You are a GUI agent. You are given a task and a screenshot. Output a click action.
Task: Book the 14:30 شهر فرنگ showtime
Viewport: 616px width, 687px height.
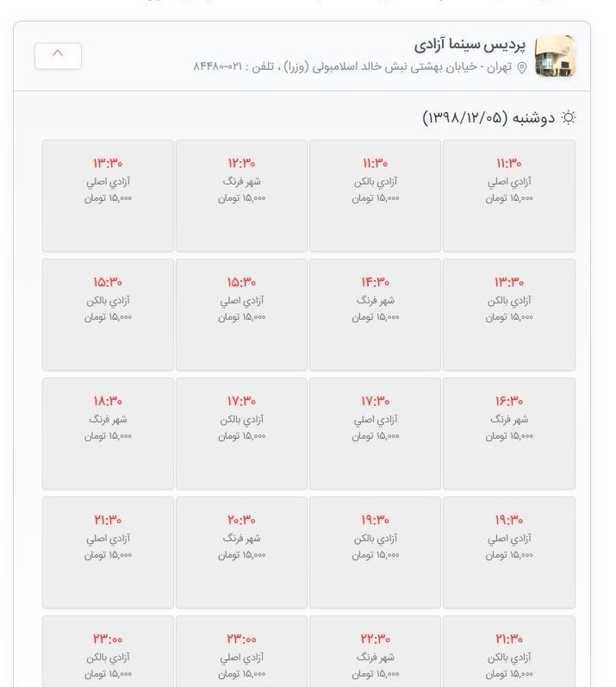(x=375, y=315)
